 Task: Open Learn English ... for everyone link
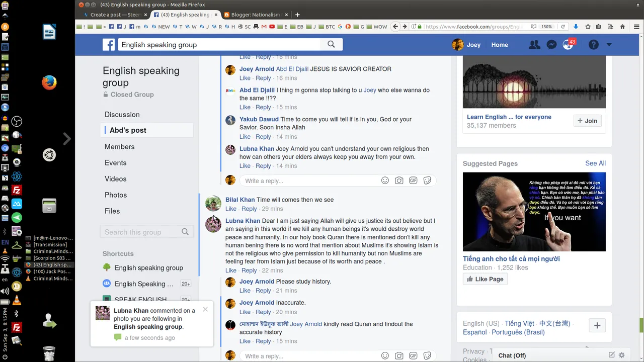[x=509, y=117]
